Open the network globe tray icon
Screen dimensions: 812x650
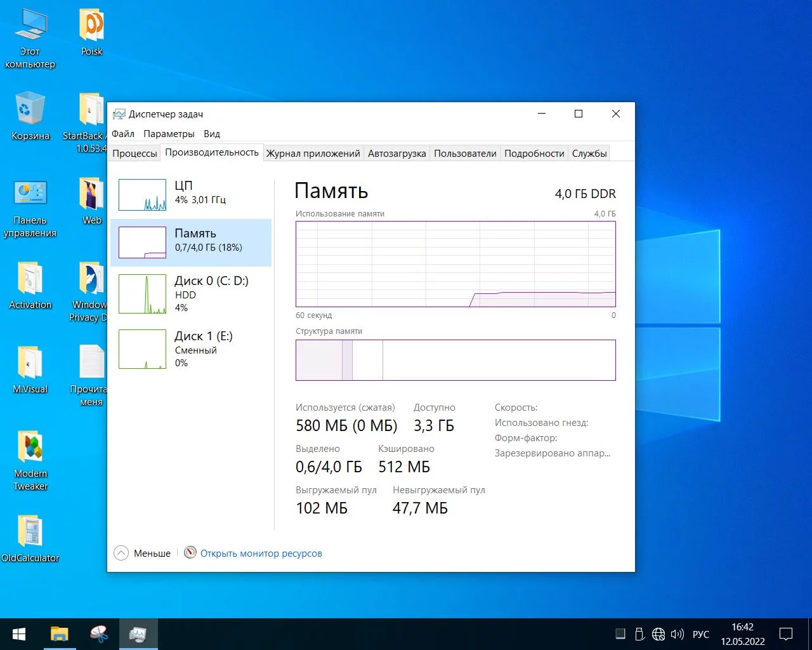click(658, 634)
